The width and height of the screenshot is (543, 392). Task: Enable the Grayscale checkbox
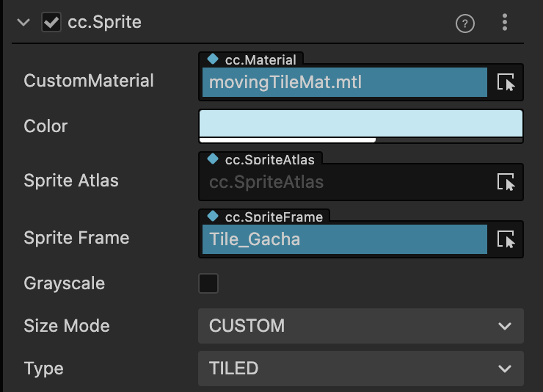(208, 283)
